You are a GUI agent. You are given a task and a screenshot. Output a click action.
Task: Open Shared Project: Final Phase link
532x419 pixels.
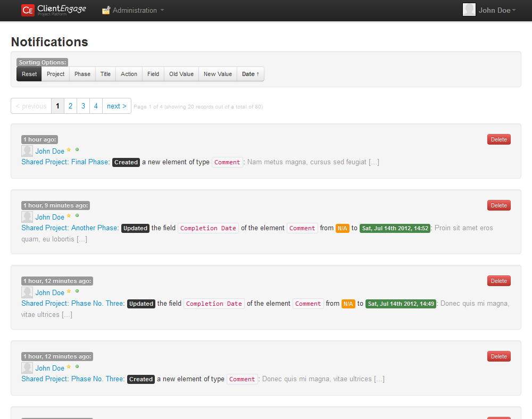point(65,162)
